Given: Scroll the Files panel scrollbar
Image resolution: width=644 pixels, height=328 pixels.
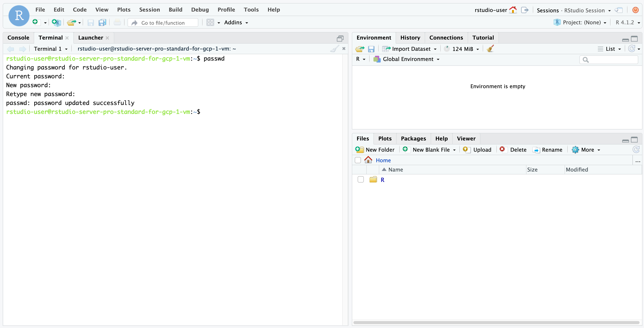Looking at the screenshot, I should [497, 322].
